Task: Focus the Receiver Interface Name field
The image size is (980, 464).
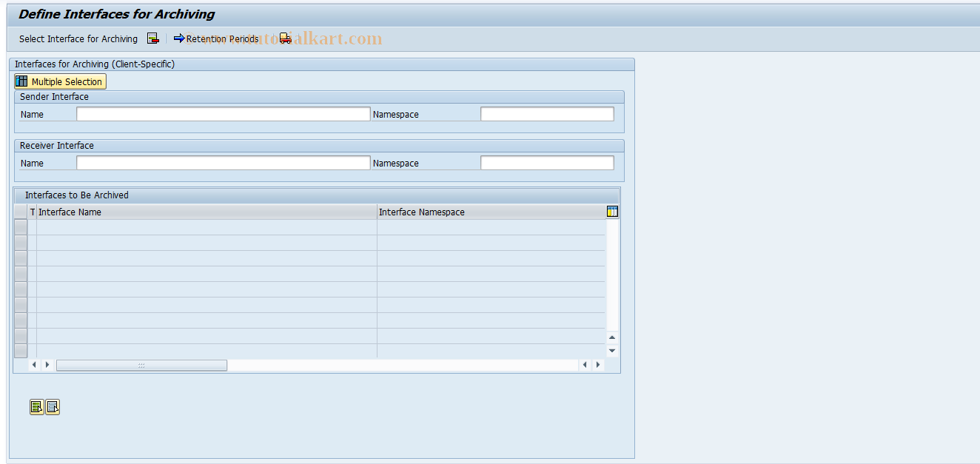Action: coord(223,163)
